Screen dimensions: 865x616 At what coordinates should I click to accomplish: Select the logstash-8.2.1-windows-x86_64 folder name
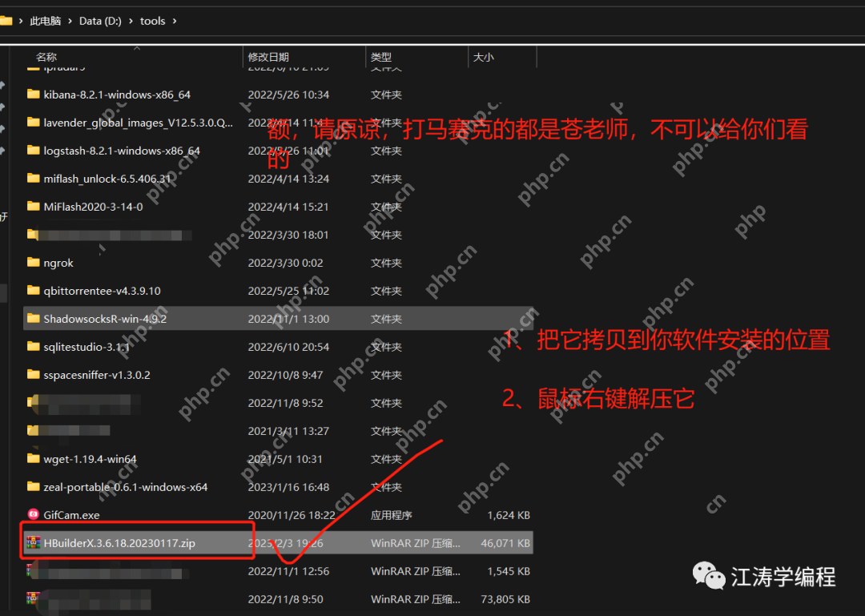(x=122, y=151)
